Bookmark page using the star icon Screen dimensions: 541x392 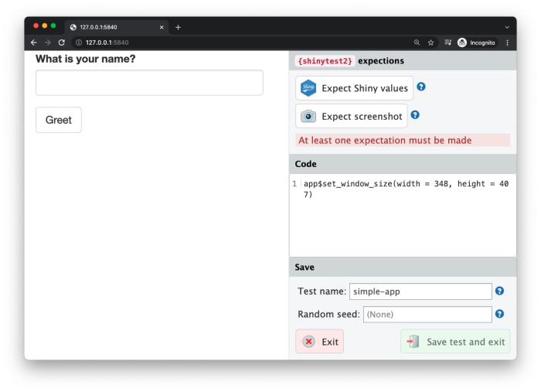click(430, 43)
